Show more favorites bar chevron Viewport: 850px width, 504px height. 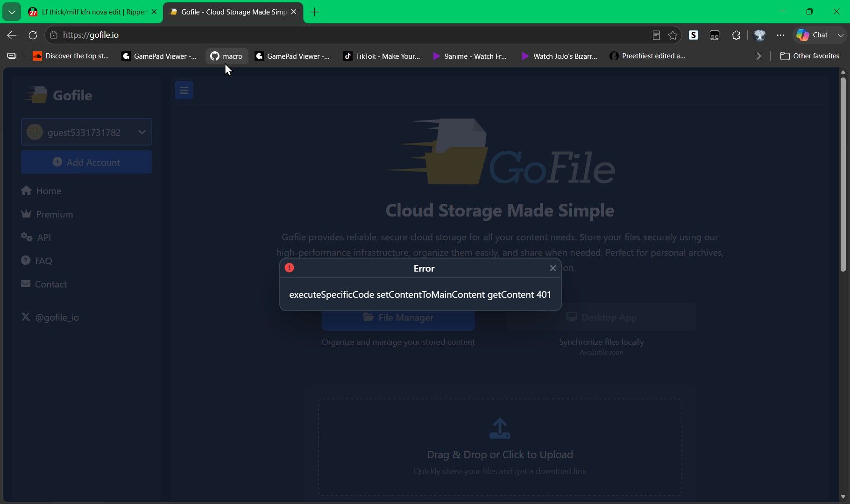coord(758,56)
